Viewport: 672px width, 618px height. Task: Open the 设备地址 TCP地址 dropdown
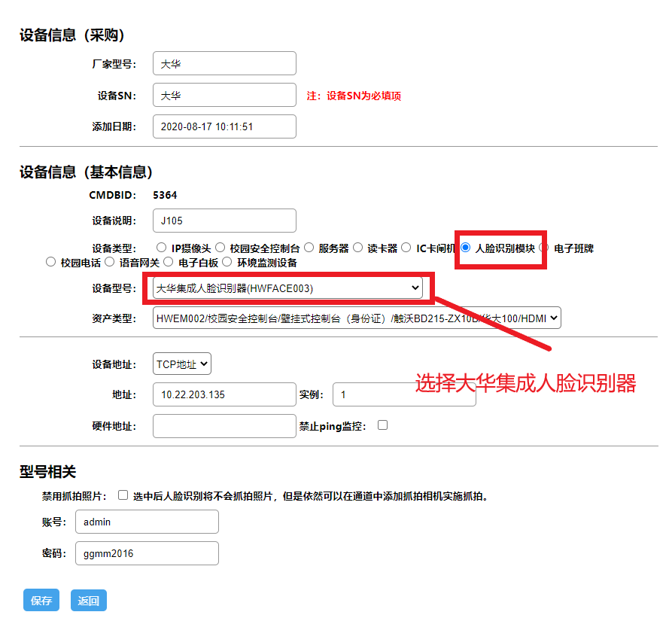[182, 364]
